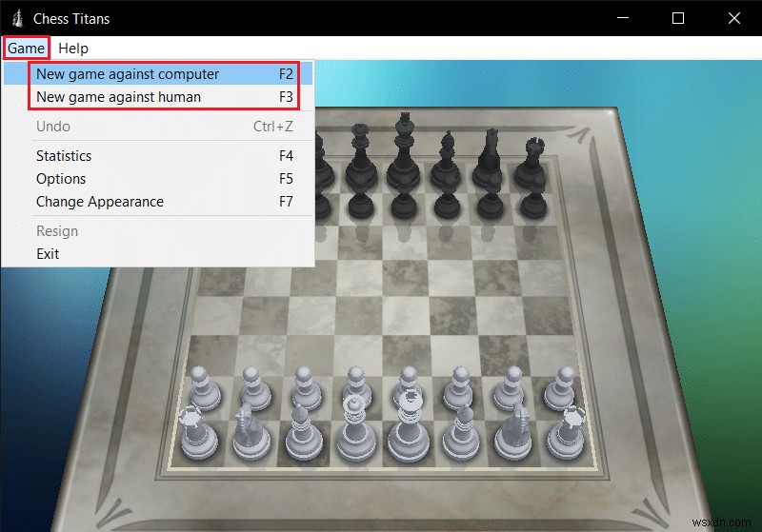
Task: Select white pawn in front of kingside knight
Action: pyautogui.click(x=511, y=389)
